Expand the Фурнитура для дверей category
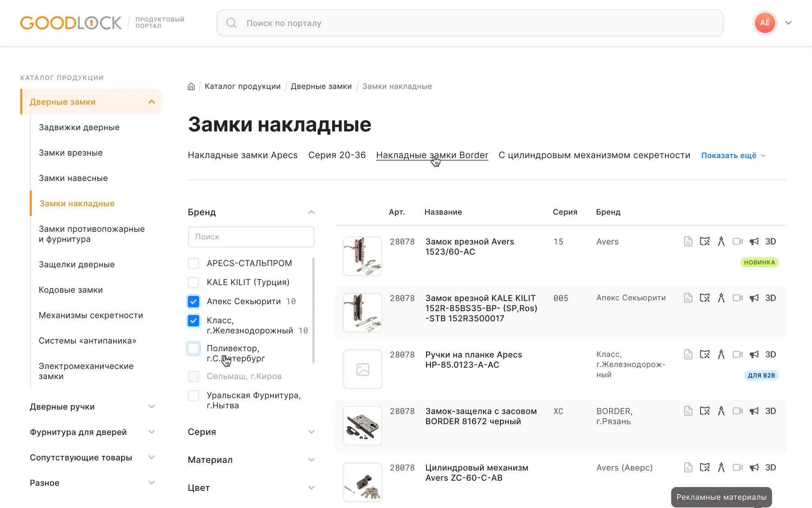 coord(152,432)
